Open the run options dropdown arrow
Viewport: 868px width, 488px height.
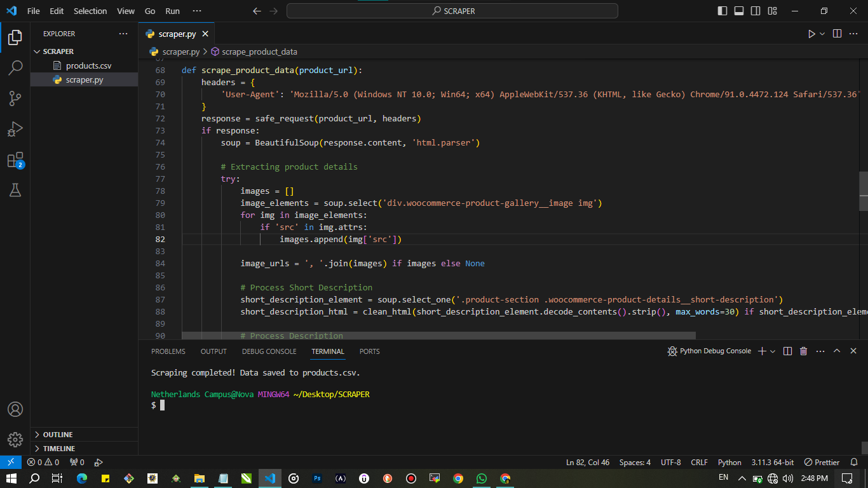click(x=822, y=34)
